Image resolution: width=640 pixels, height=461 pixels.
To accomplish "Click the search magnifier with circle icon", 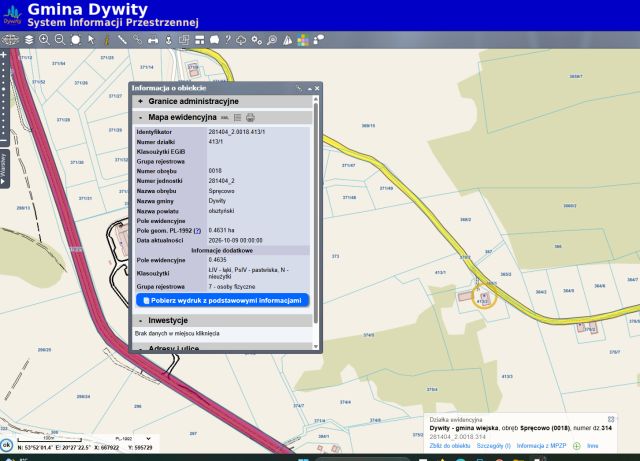I will [272, 40].
